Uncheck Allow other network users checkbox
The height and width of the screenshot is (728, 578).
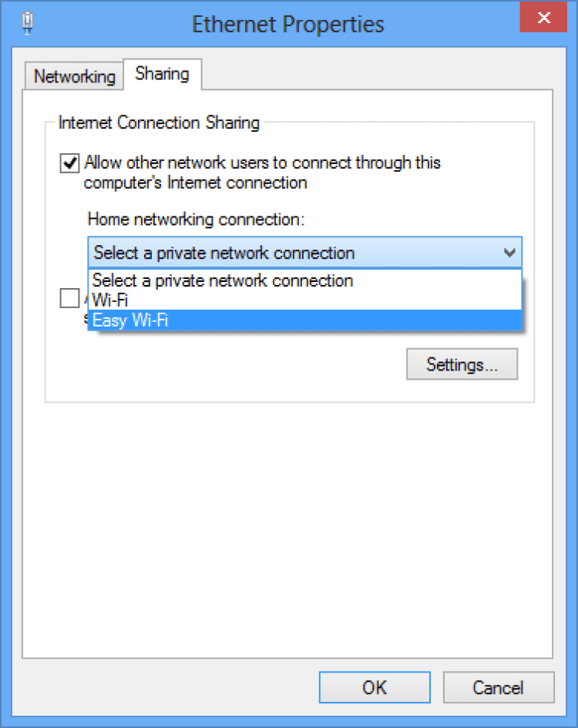69,163
